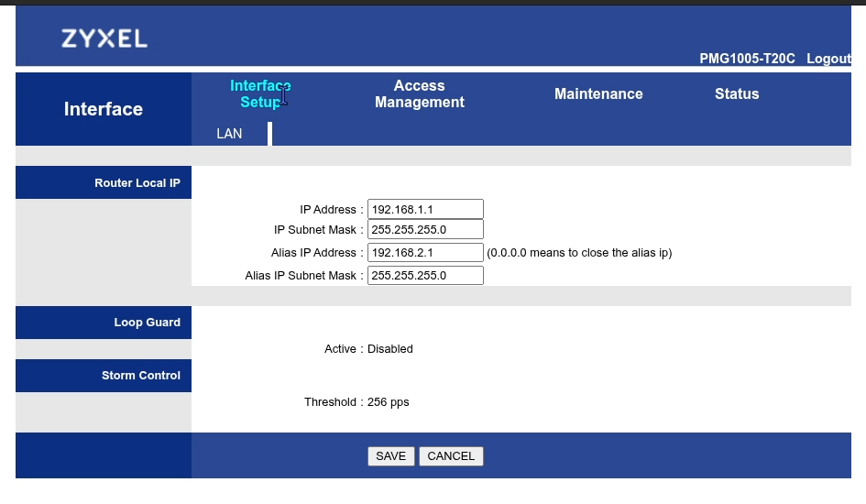866x504 pixels.
Task: Select the LAN sub-tab
Action: click(229, 134)
